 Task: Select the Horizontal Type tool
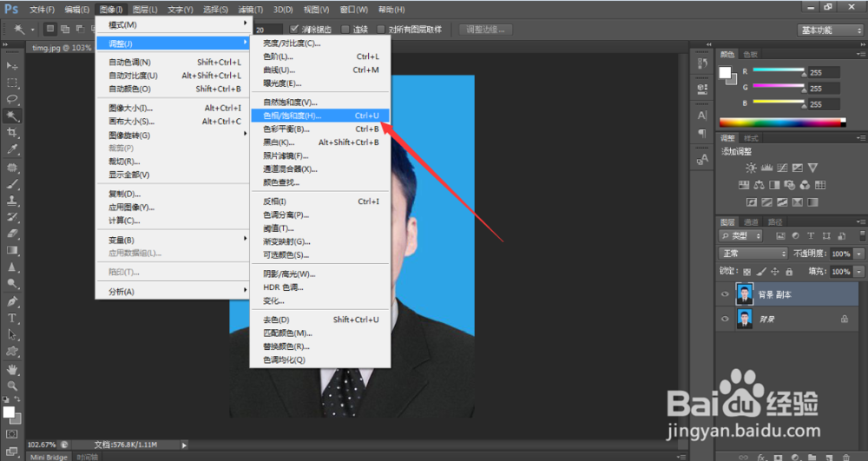coord(11,319)
